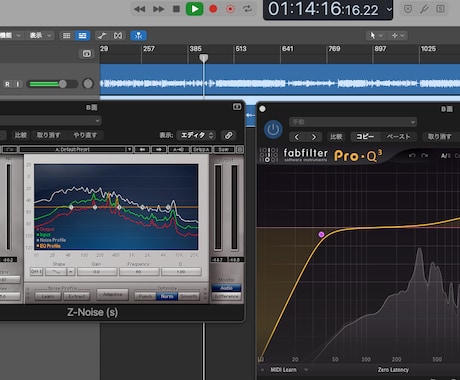Click the track header options icon above the track
The width and height of the screenshot is (460, 380).
coord(87,54)
